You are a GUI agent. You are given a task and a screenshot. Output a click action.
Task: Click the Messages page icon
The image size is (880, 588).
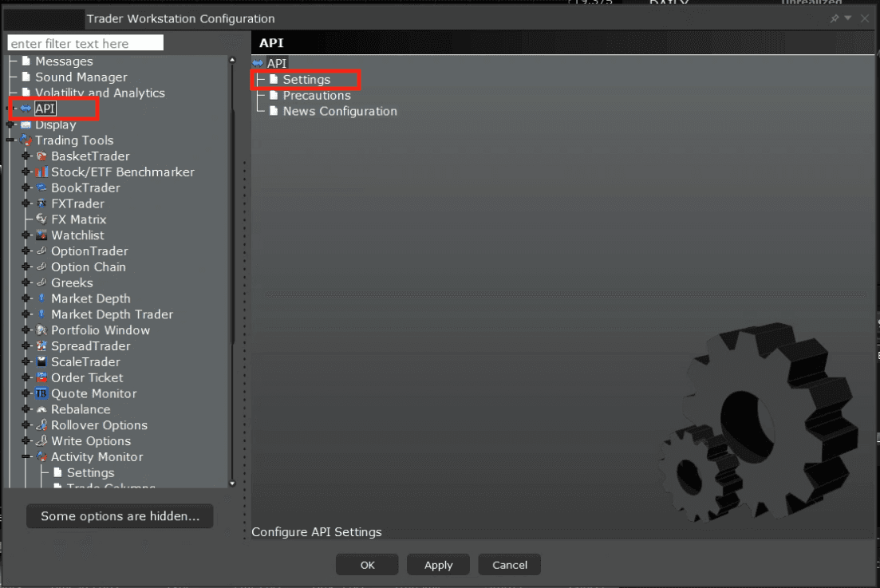26,61
